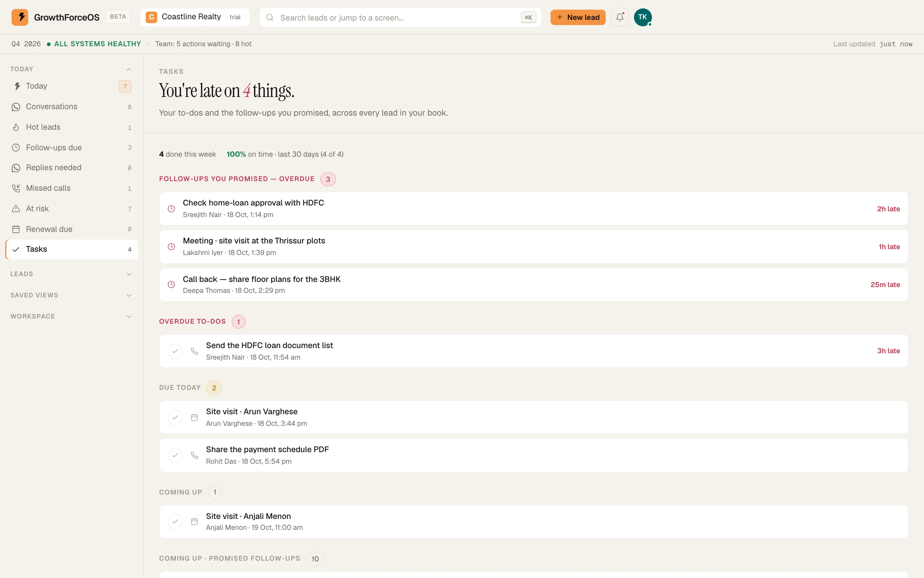Open notifications bell
This screenshot has height=578, width=924.
[619, 17]
